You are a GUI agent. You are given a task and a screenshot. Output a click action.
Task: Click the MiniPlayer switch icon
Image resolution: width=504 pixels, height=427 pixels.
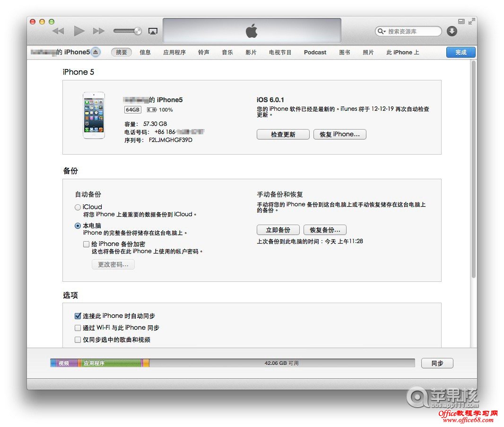[x=461, y=21]
